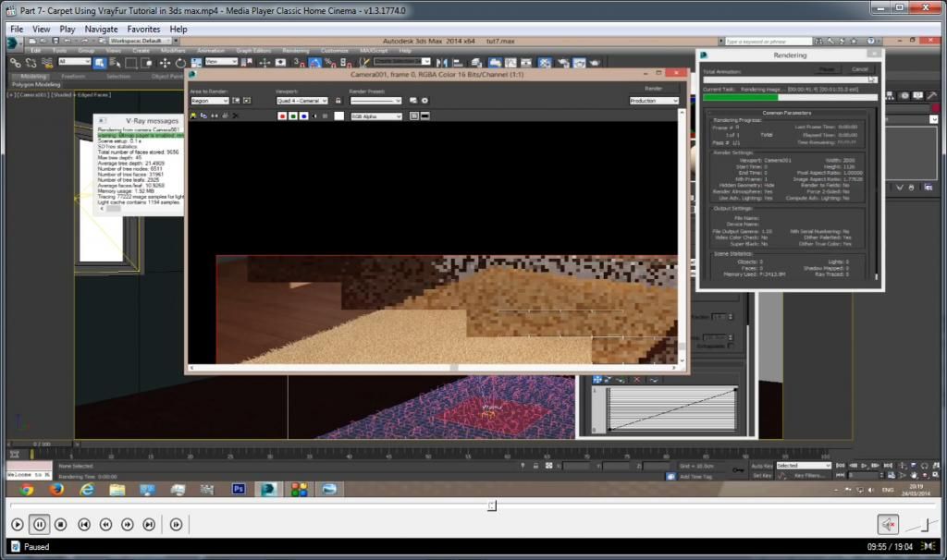Open the Viewport Quad 4 Camera dropdown
The height and width of the screenshot is (560, 947).
[302, 101]
